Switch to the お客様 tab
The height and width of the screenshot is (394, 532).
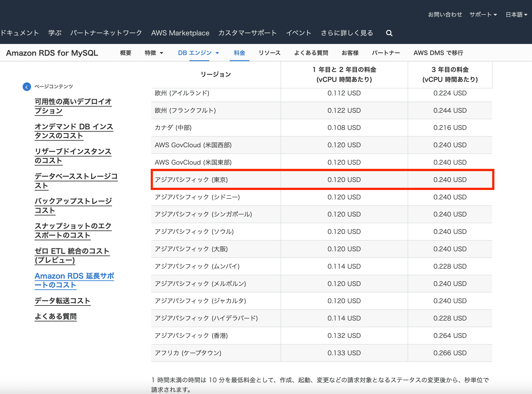point(350,53)
